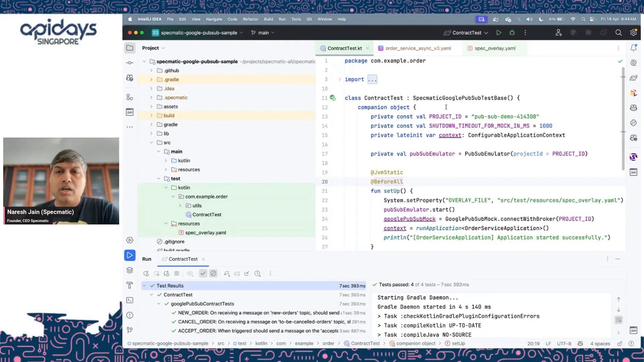
Task: Stop the running test process
Action: point(177,274)
